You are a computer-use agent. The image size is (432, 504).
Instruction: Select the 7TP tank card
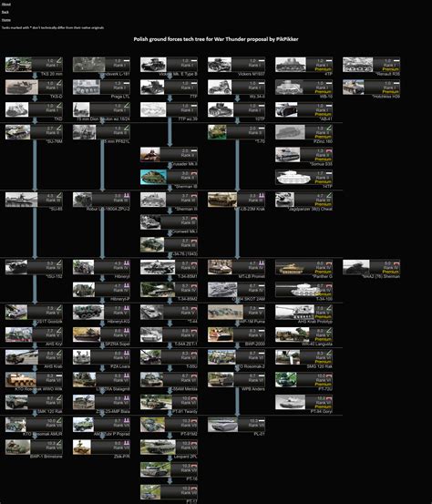point(169,87)
